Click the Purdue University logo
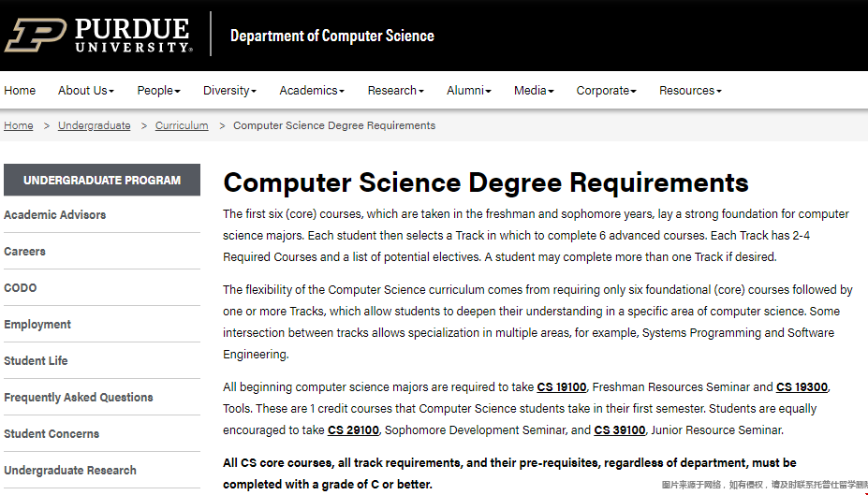Image resolution: width=868 pixels, height=495 pixels. [x=98, y=35]
